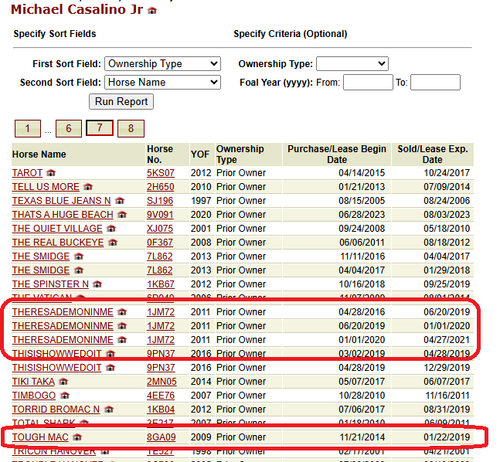Click the stable icon beside TEXAS BLUE JEANS N

click(120, 201)
